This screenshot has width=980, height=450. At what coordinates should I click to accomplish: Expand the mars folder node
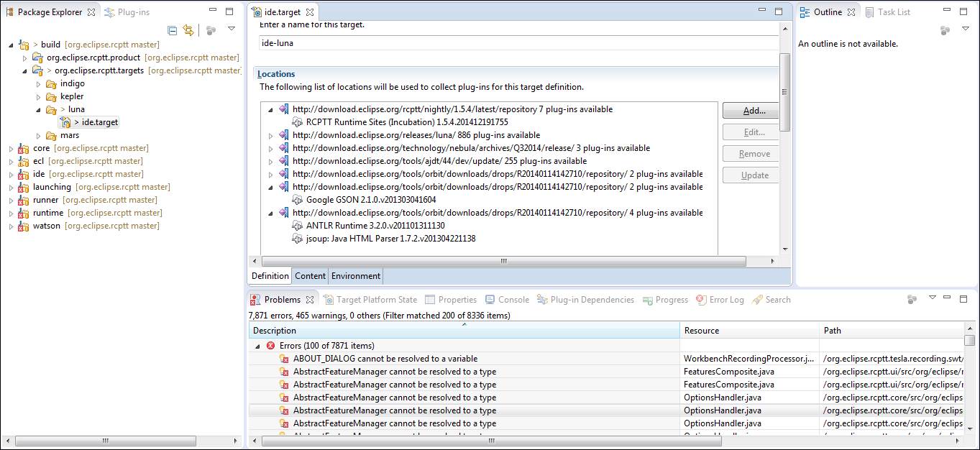point(40,136)
